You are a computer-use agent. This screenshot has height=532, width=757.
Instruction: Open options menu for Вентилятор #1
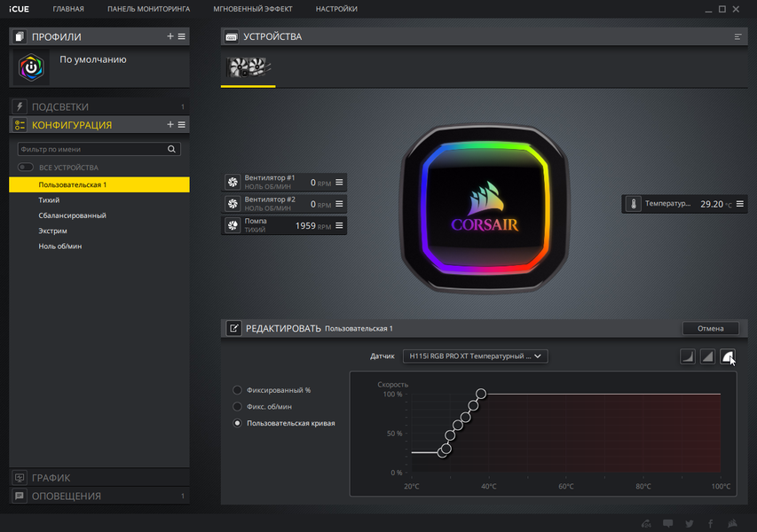pyautogui.click(x=339, y=183)
